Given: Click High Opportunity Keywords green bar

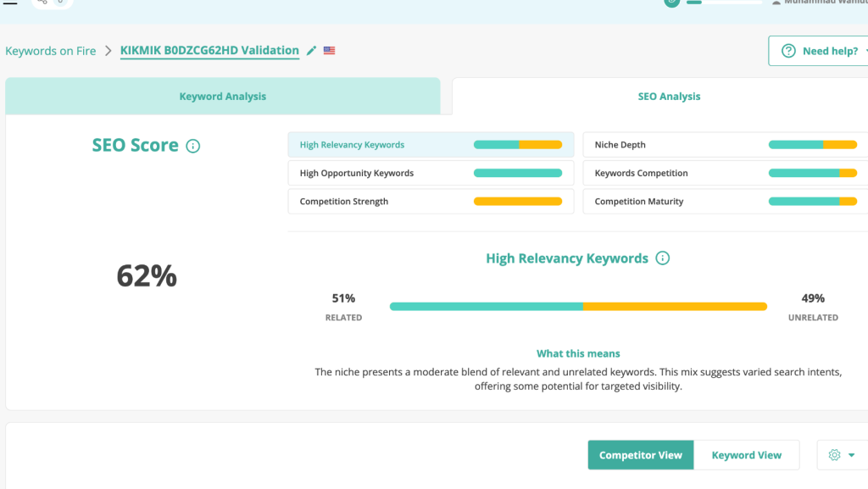Looking at the screenshot, I should point(518,173).
